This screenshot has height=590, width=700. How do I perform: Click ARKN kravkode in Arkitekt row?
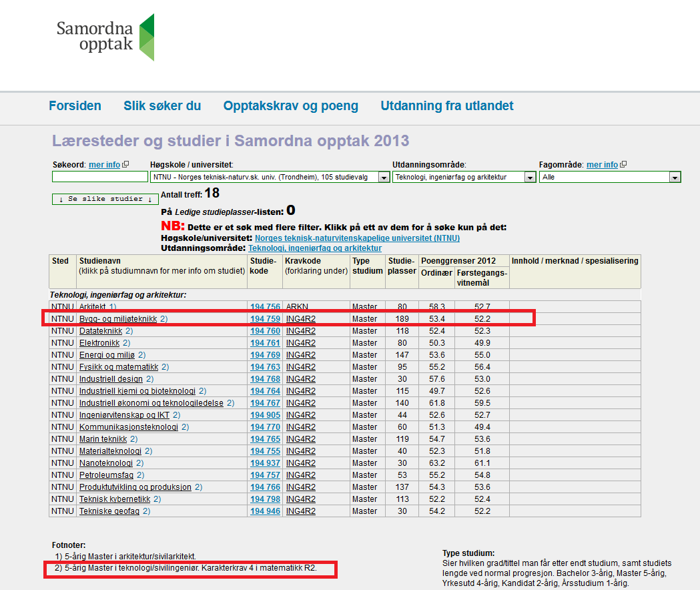point(298,307)
